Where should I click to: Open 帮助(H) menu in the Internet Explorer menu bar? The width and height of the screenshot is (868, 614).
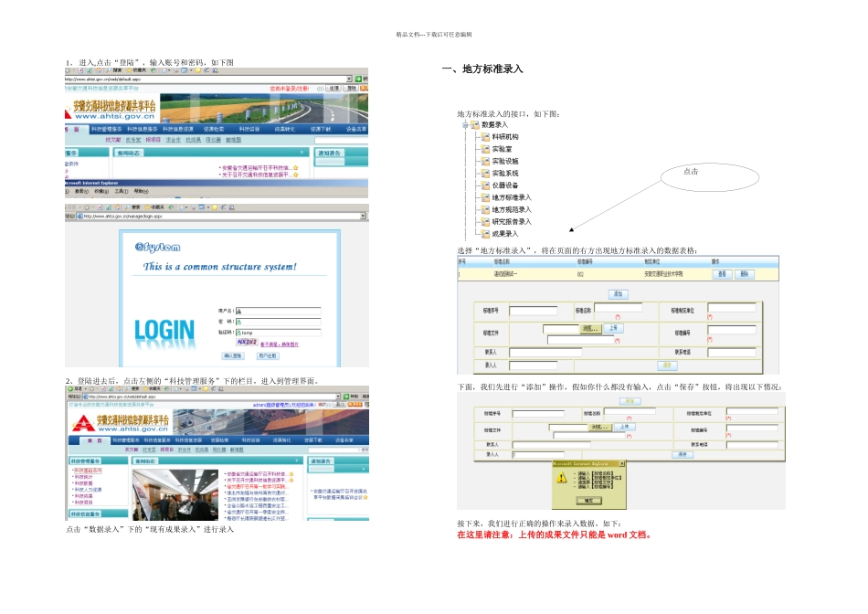pos(141,192)
